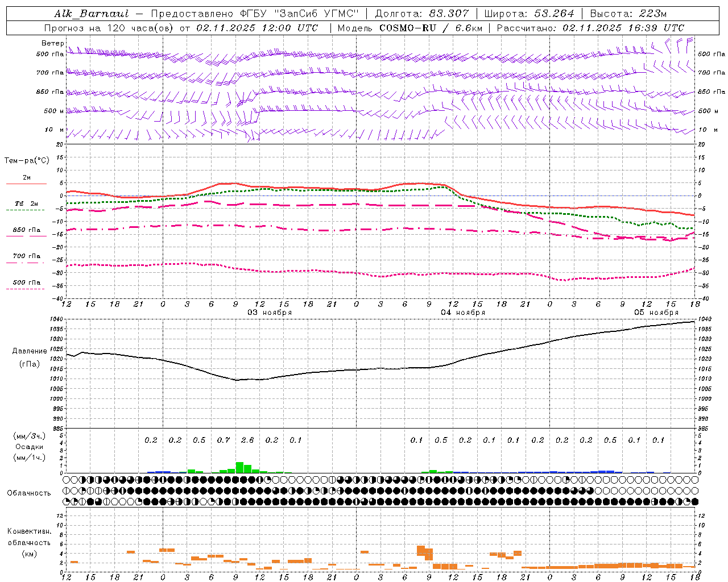Click the 'Ветер' wind panel label
Screen dimensions: 728x582
coord(52,43)
